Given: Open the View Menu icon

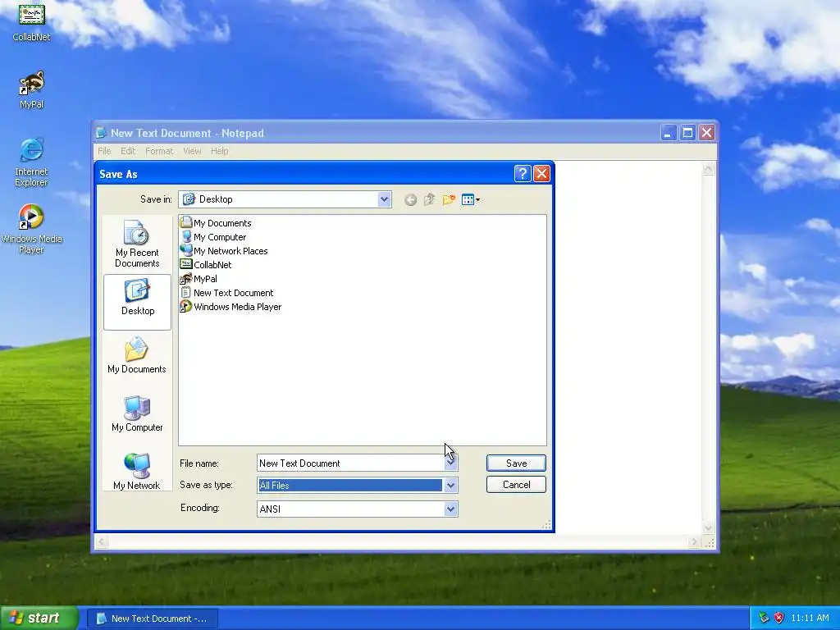Looking at the screenshot, I should point(470,200).
